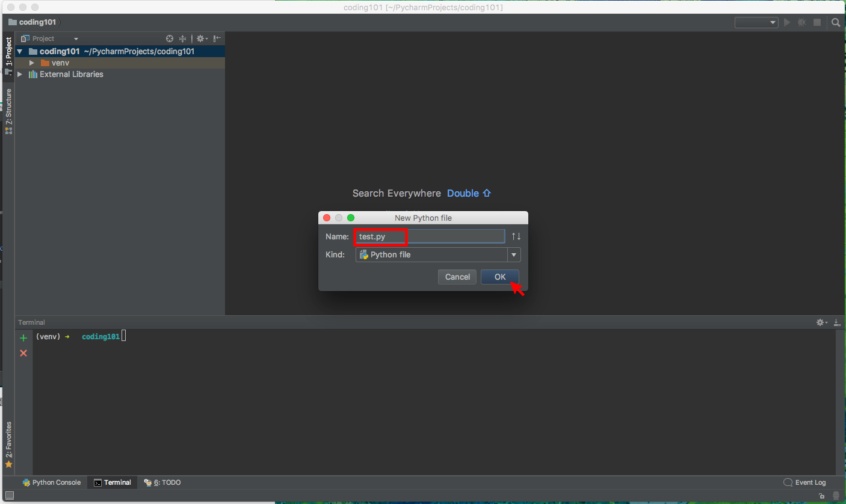Screen dimensions: 846x504
Task: Add a new terminal session with the plus
Action: coord(23,338)
